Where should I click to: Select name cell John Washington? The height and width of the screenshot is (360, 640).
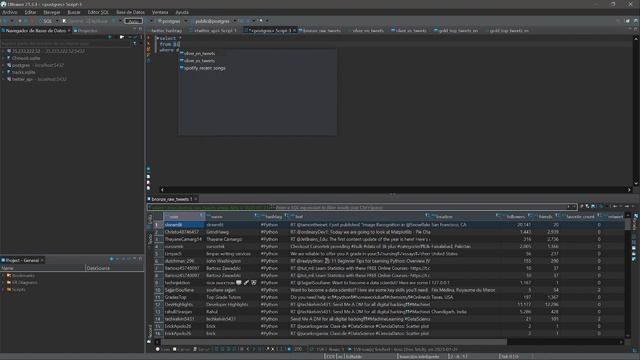tap(231, 261)
